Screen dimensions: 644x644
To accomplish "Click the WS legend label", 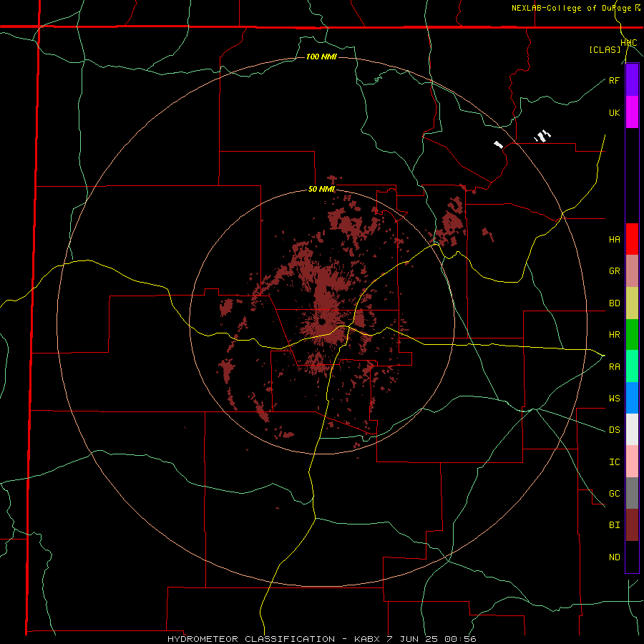I will tap(614, 398).
